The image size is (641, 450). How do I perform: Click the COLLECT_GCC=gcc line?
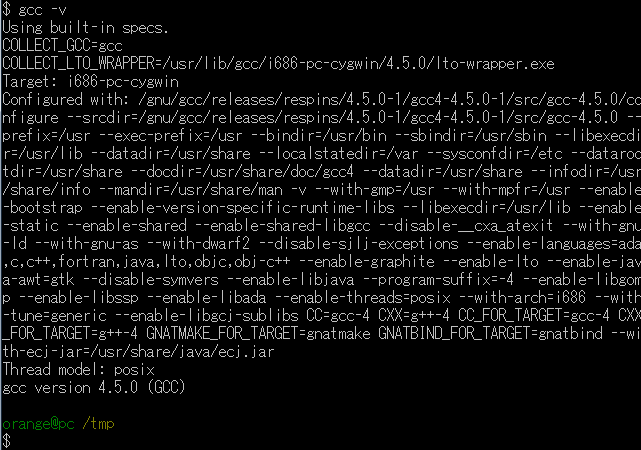coord(63,45)
